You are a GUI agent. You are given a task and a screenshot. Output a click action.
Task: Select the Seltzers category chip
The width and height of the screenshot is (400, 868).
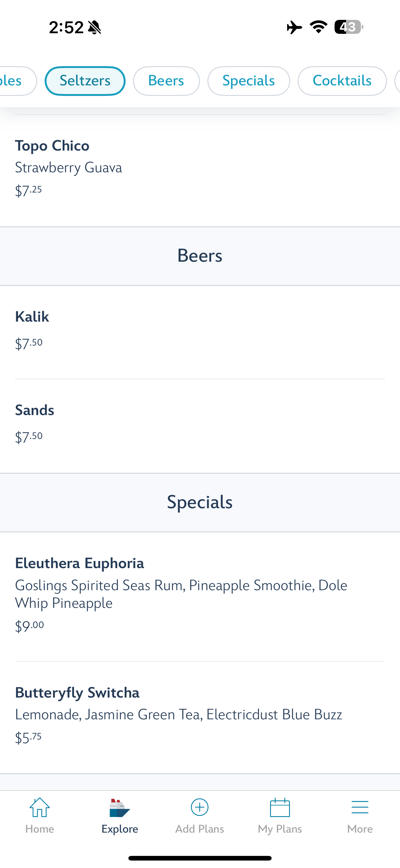(85, 81)
